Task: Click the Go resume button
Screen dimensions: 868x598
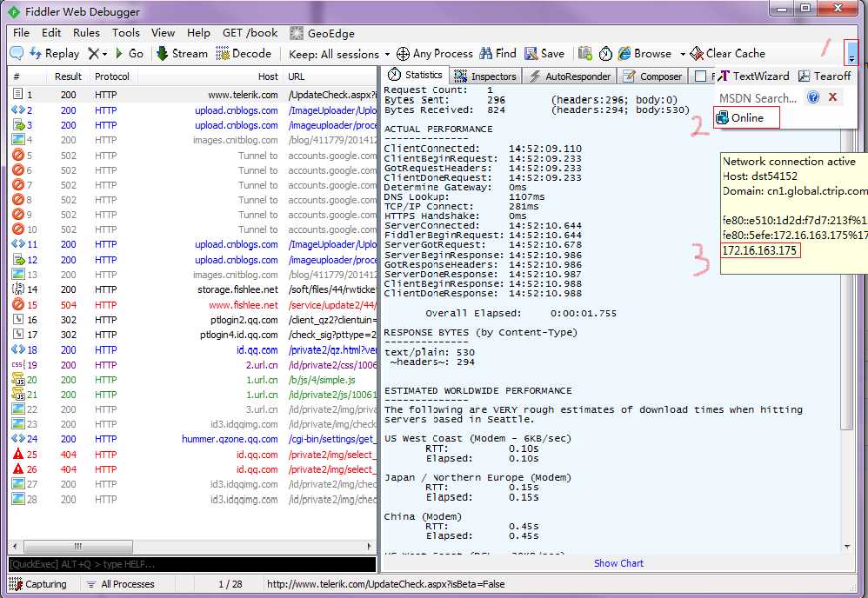Action: coord(130,53)
